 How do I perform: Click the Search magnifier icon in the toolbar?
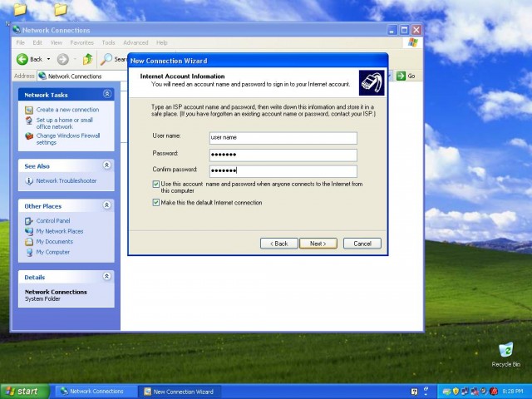coord(106,59)
